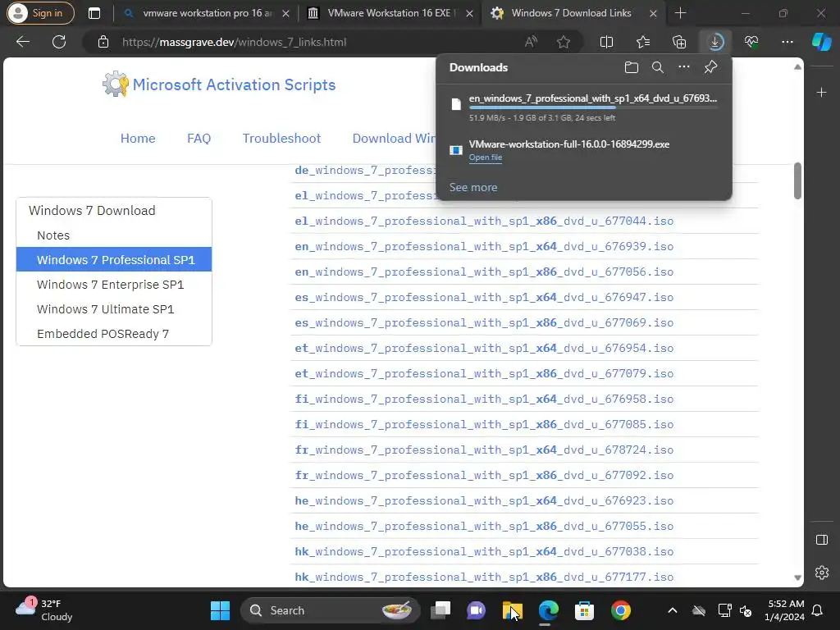Click the VMware-workstation-full-16.0.0 download entry
Viewport: 840px width, 630px height.
[x=584, y=150]
